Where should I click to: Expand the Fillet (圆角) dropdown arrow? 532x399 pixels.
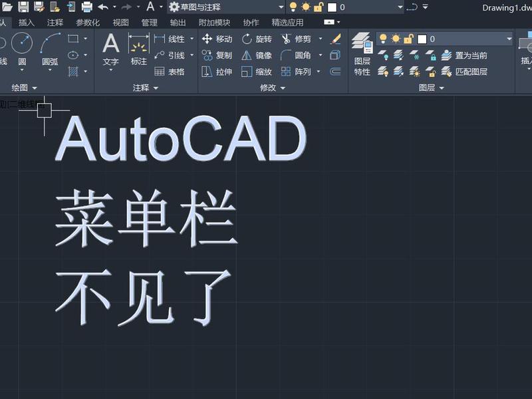321,55
